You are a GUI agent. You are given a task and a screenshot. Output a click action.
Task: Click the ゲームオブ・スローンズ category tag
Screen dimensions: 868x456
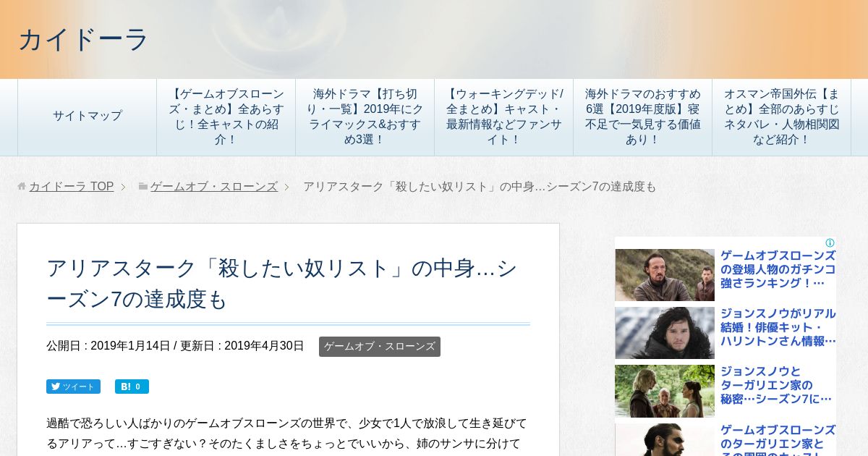[x=380, y=347]
